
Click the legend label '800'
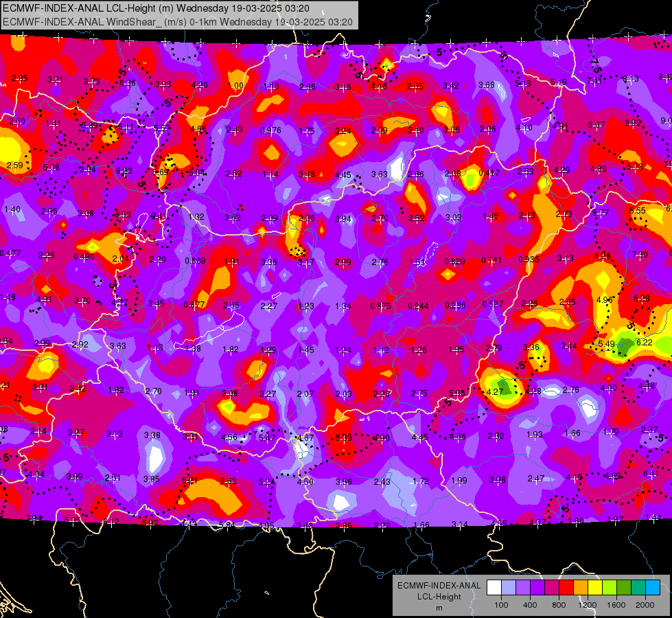(x=559, y=605)
